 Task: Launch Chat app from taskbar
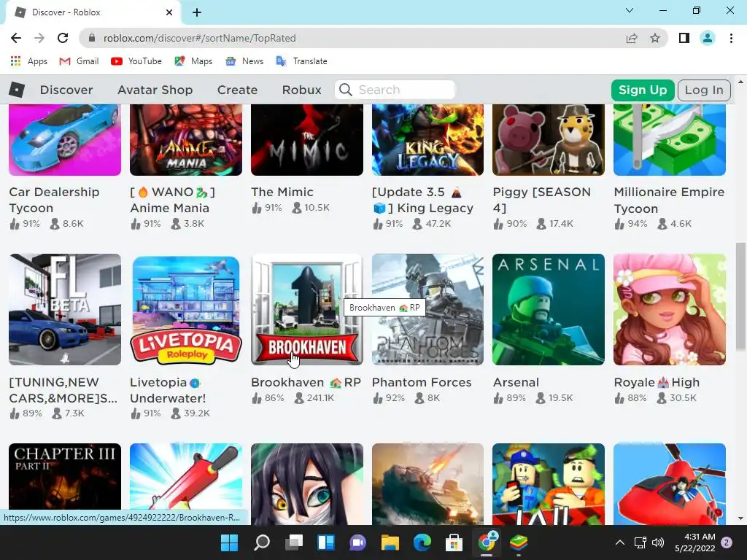[357, 542]
